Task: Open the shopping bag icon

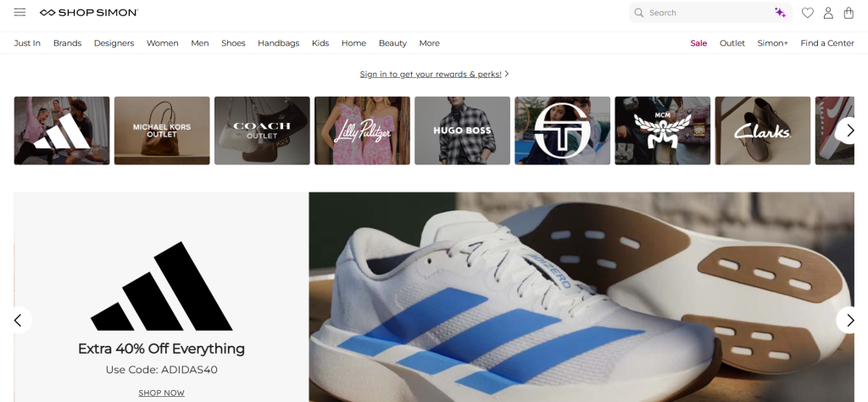Action: click(x=849, y=13)
